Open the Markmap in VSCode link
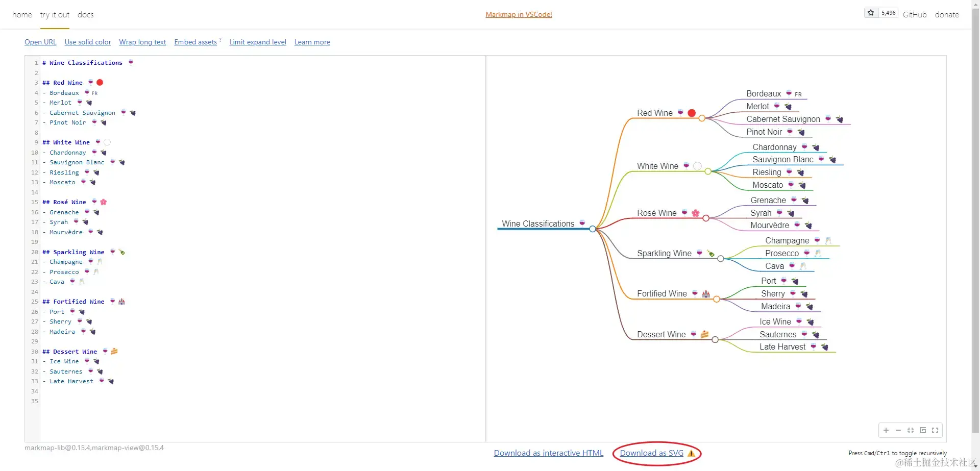The width and height of the screenshot is (980, 471). coord(519,14)
